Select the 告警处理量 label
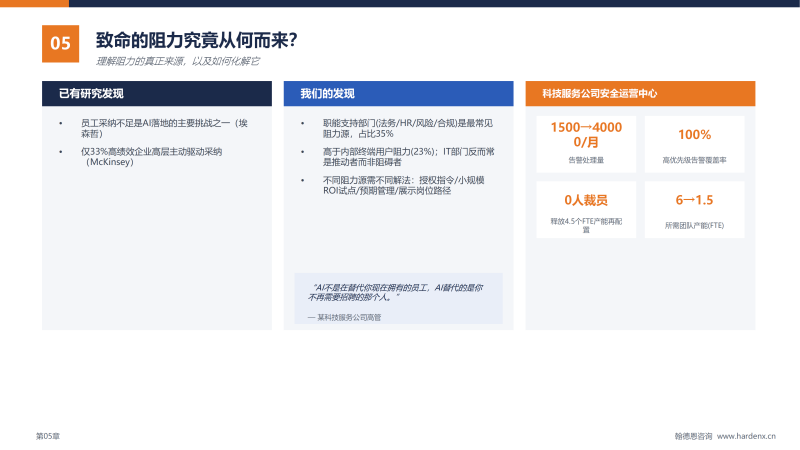800x450 pixels. coord(586,160)
